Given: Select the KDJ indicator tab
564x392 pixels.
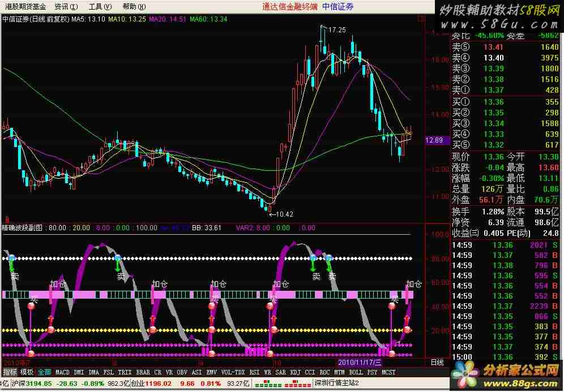Looking at the screenshot, I should [x=296, y=372].
